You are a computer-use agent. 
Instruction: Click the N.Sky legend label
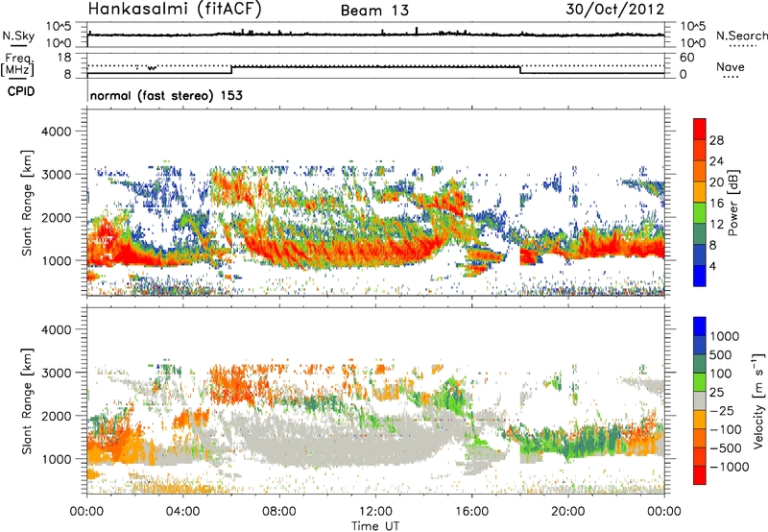[18, 36]
